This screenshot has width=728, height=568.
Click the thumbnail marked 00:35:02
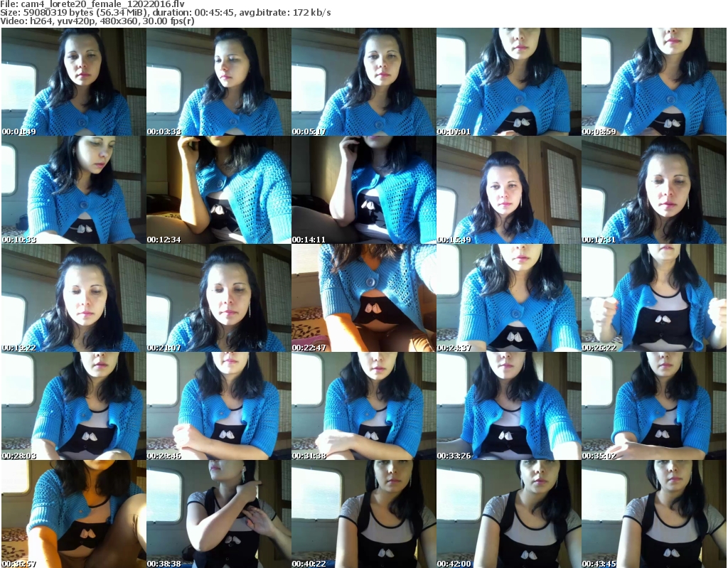(x=654, y=407)
